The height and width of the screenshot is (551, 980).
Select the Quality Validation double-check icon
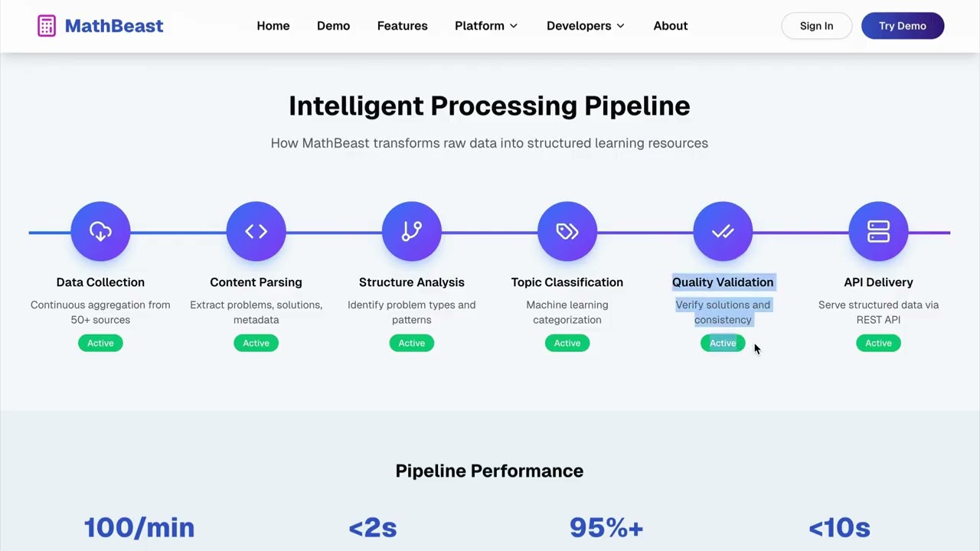click(723, 231)
